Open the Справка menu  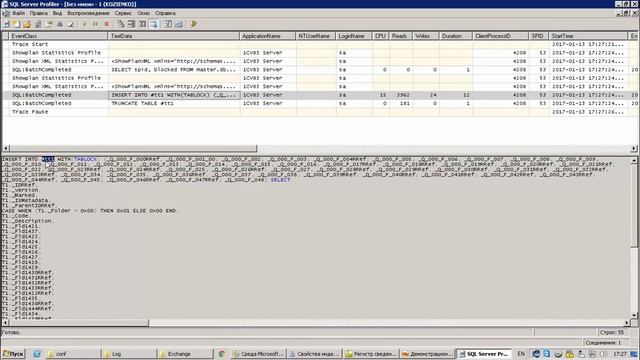point(165,13)
